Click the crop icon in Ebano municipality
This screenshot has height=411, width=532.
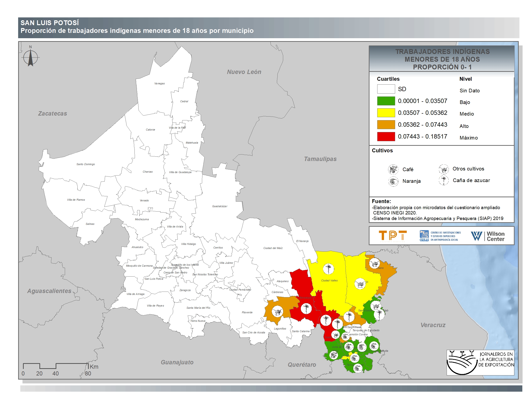(x=374, y=264)
